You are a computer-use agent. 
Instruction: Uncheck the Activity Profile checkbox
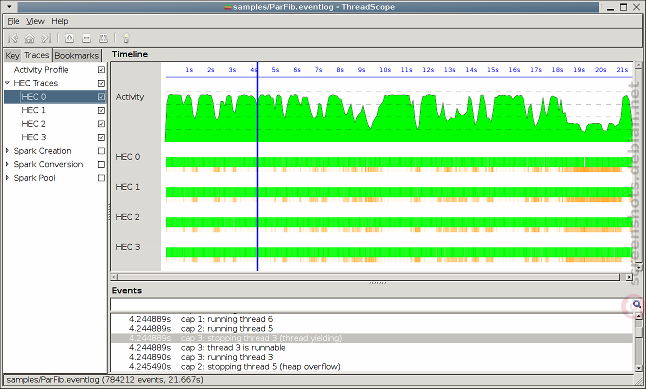click(x=101, y=70)
